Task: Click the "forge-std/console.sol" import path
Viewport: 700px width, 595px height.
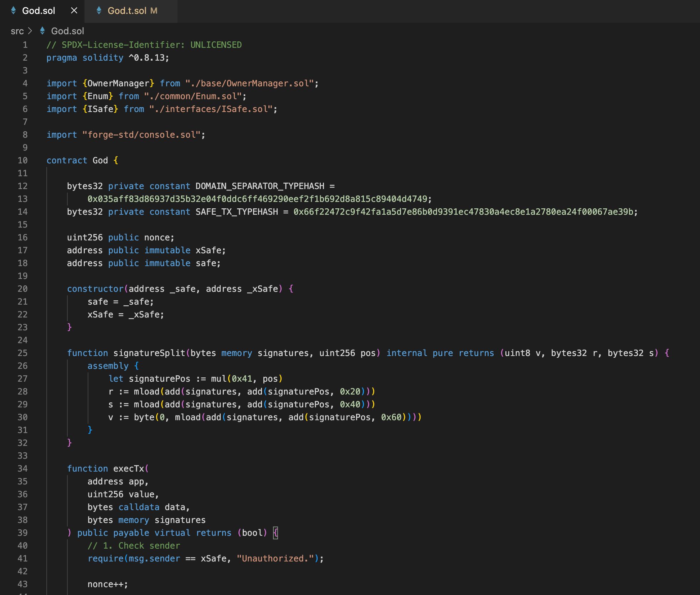Action: coord(141,135)
